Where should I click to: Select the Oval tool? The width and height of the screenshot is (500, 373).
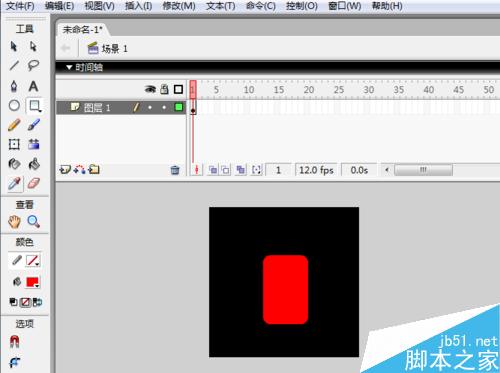point(14,106)
